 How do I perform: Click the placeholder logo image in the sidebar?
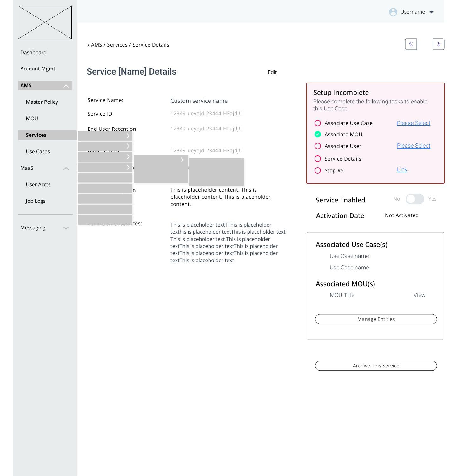click(x=45, y=22)
